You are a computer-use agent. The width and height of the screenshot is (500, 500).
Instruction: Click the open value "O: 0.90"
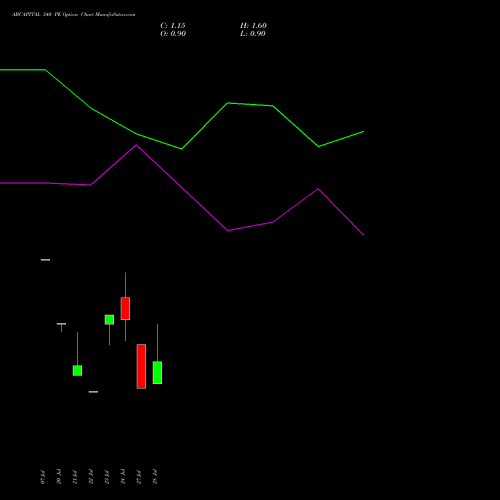pyautogui.click(x=173, y=34)
